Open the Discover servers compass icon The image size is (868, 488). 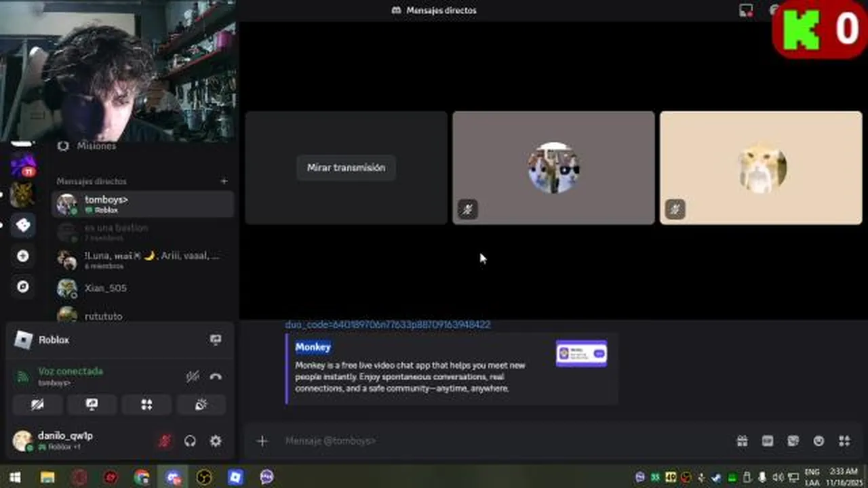[x=23, y=287]
